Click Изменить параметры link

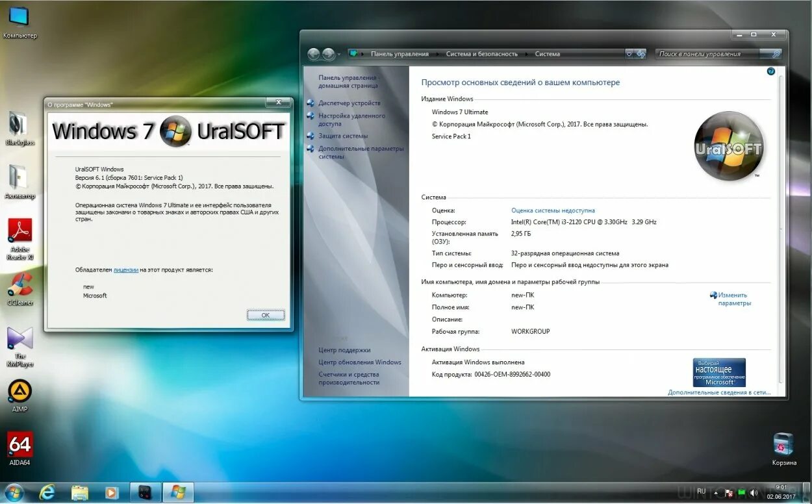pos(735,299)
